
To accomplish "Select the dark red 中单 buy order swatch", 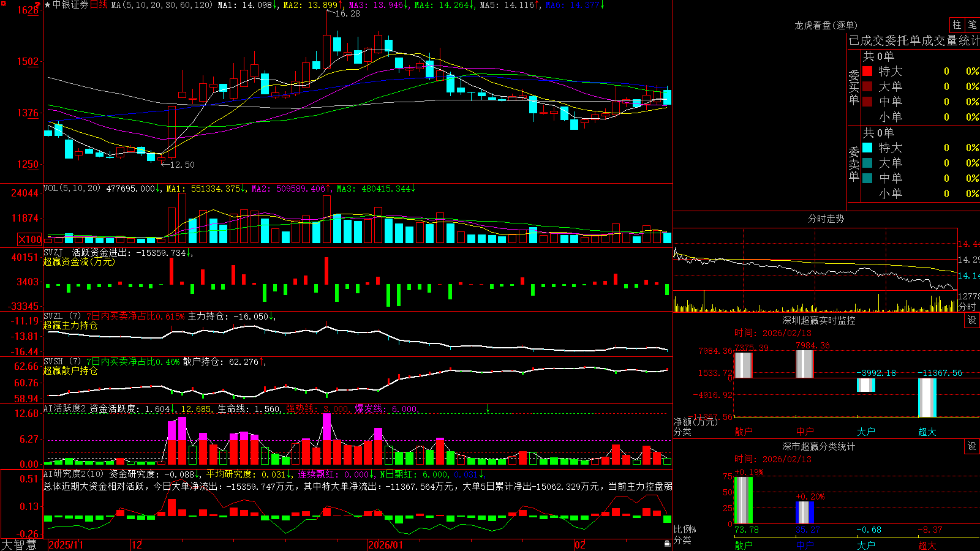I will [x=867, y=102].
